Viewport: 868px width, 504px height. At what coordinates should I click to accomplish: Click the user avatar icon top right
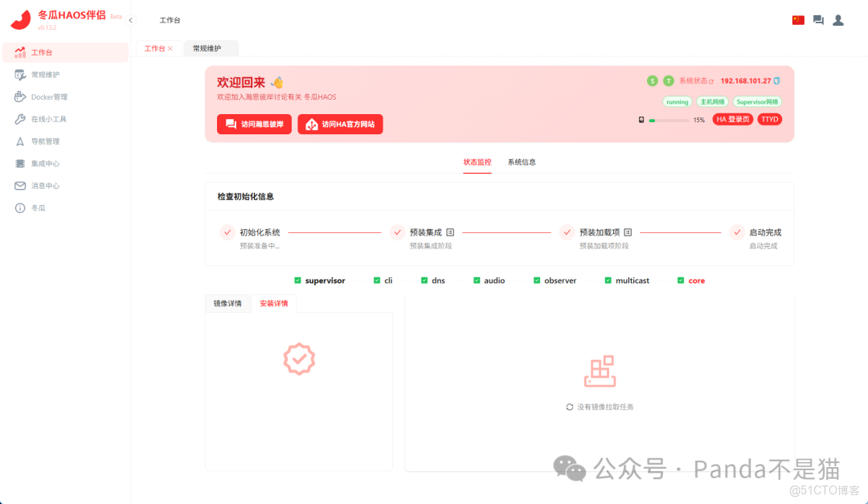point(838,19)
